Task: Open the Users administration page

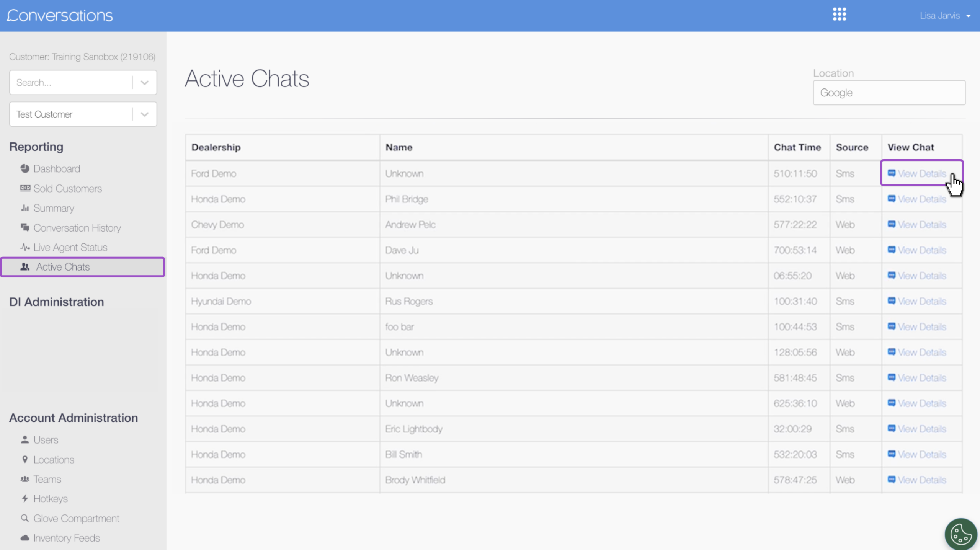Action: coord(46,440)
